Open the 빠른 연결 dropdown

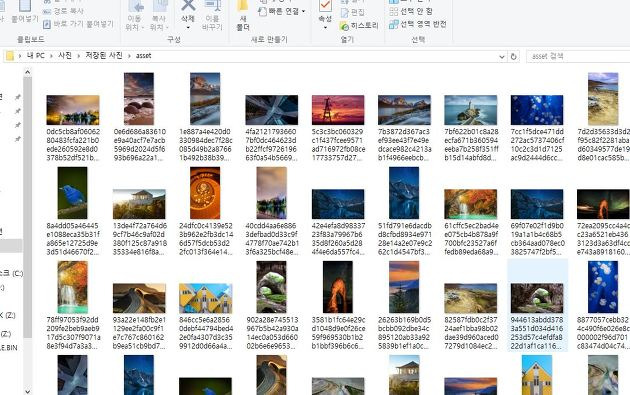coord(282,11)
